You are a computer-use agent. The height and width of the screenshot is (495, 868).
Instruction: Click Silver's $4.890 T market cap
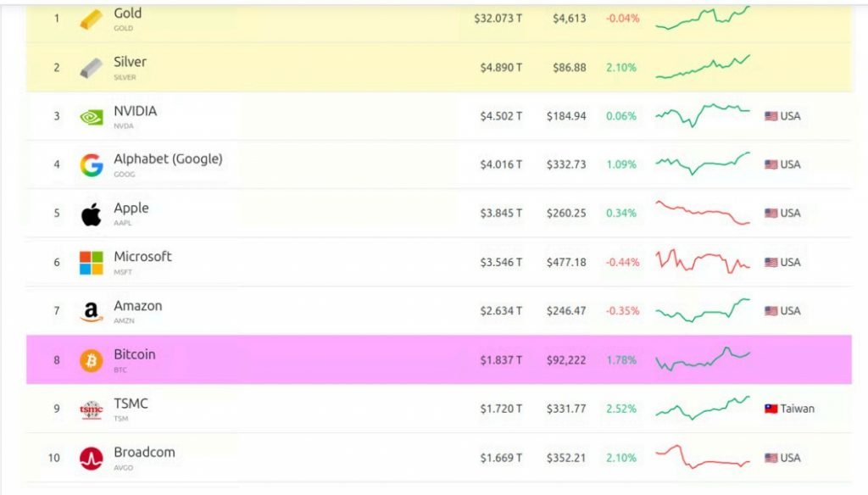click(501, 67)
